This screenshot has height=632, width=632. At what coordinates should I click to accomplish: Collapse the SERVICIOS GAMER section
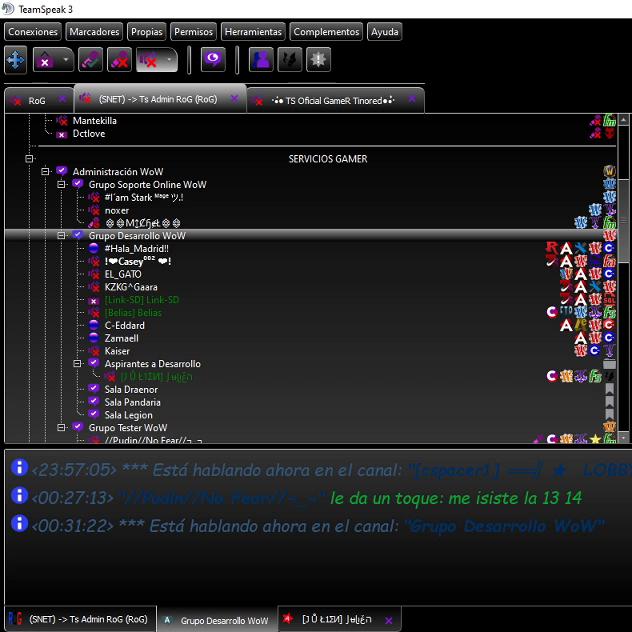pos(29,159)
